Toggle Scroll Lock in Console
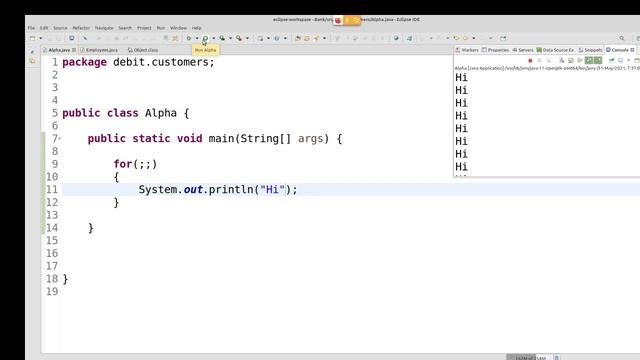The width and height of the screenshot is (640, 360). click(571, 60)
